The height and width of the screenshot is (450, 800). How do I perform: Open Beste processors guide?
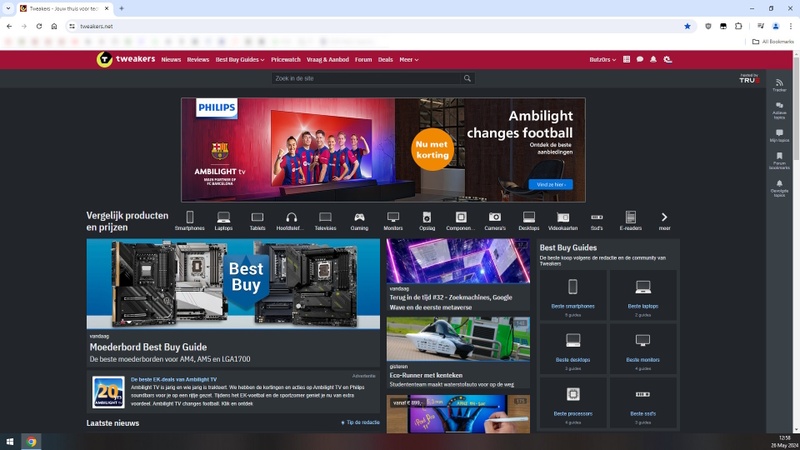(x=573, y=403)
